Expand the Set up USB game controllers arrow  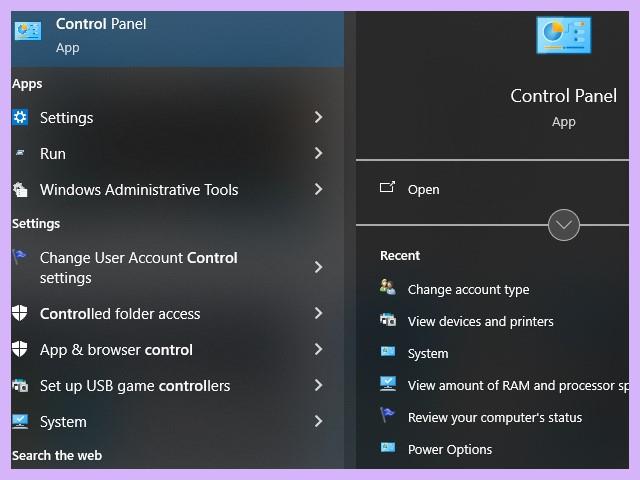click(x=318, y=385)
